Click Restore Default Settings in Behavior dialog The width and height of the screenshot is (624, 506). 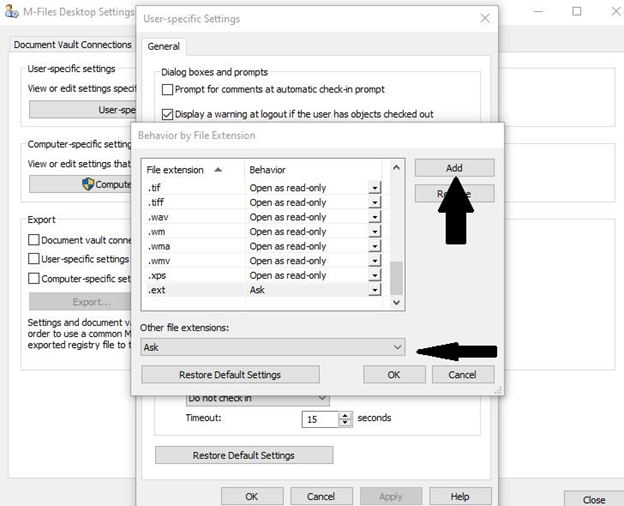(x=230, y=375)
